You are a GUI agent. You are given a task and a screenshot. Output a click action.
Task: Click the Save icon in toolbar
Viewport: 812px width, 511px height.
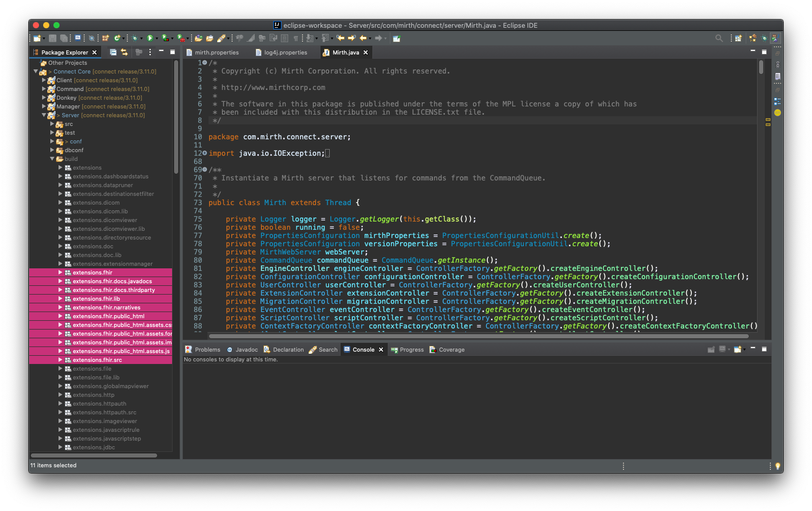click(52, 38)
